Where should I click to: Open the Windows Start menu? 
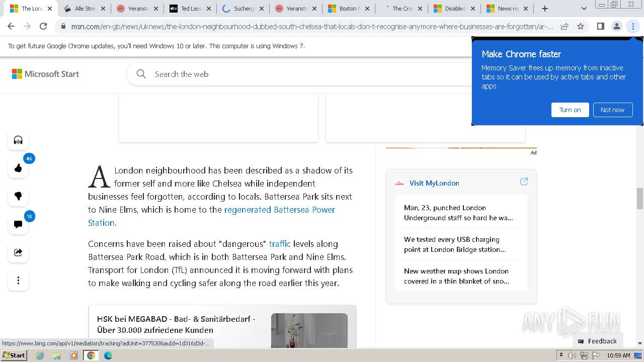click(x=14, y=355)
